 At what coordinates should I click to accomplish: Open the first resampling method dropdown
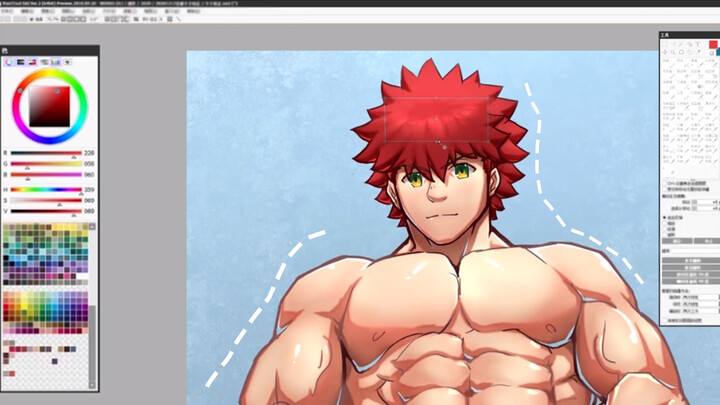700,298
